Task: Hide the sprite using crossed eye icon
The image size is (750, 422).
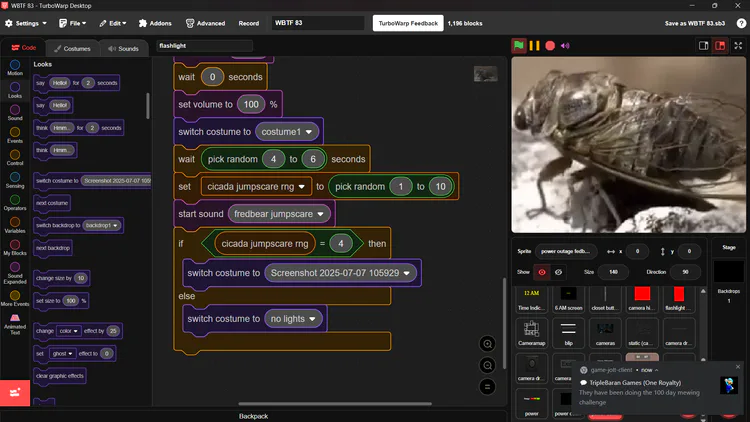Action: point(558,272)
